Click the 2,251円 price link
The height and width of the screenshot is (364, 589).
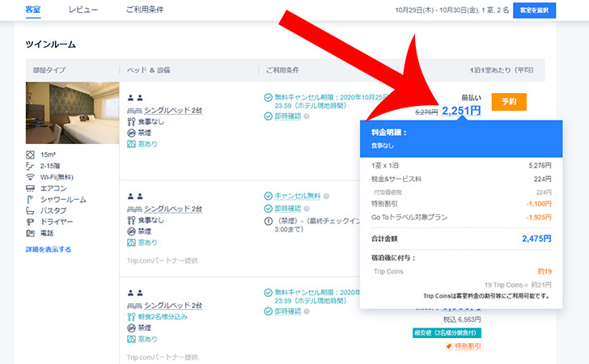pos(461,111)
